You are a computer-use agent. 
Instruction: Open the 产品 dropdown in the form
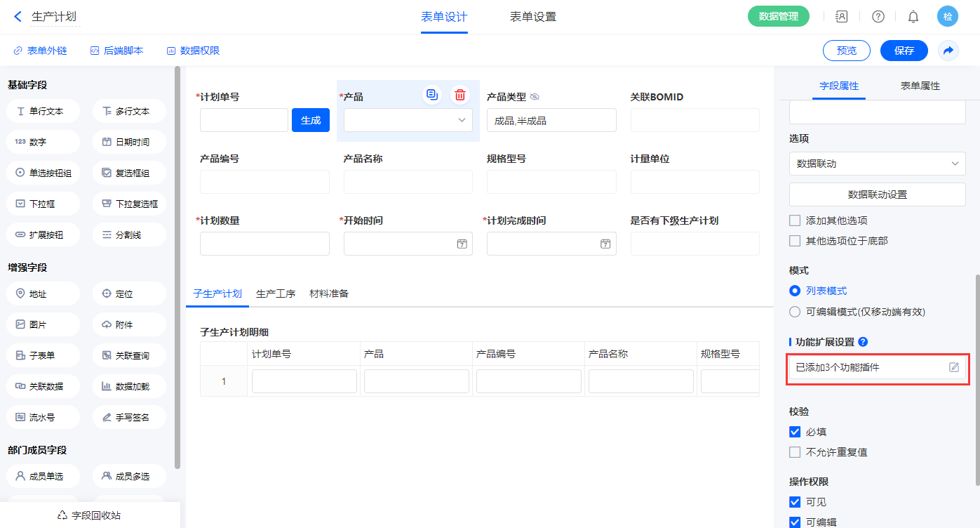coord(408,120)
